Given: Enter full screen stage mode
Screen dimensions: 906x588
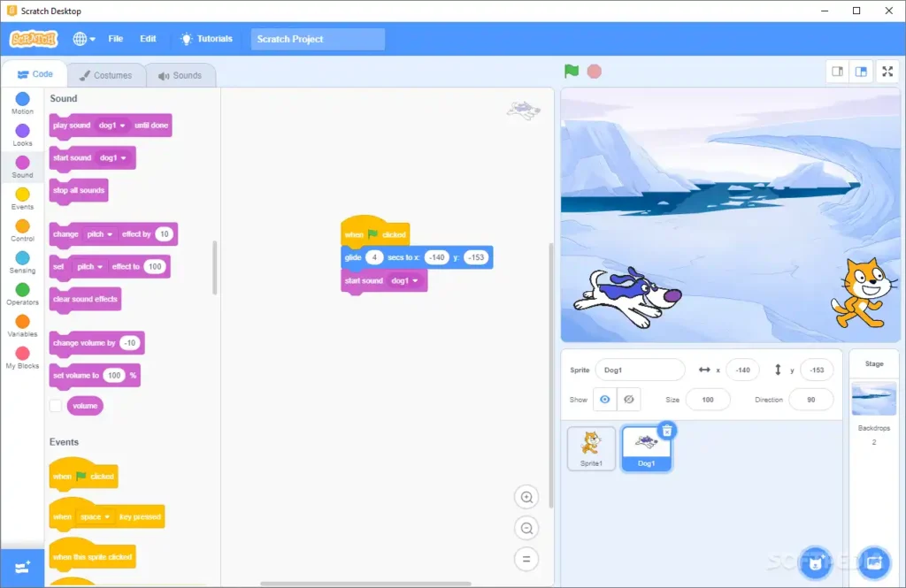Looking at the screenshot, I should point(887,72).
